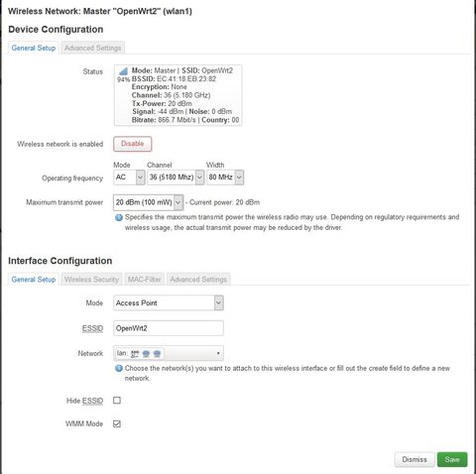Open the lan Network selector dropdown
The height and width of the screenshot is (474, 476).
(169, 353)
